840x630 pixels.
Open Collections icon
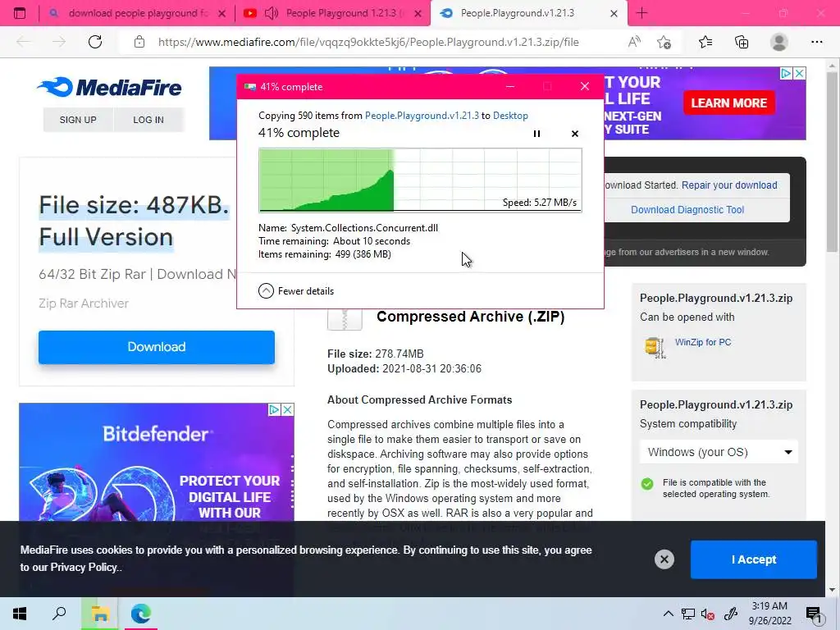(x=742, y=42)
